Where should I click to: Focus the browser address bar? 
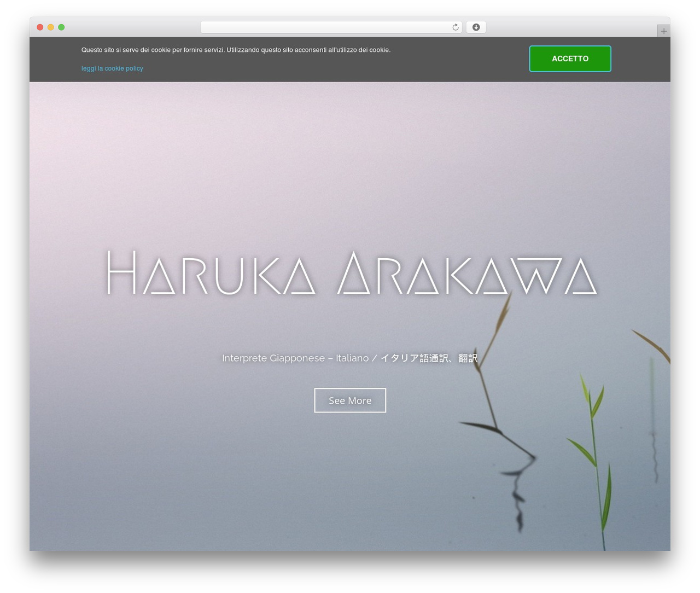coord(331,27)
